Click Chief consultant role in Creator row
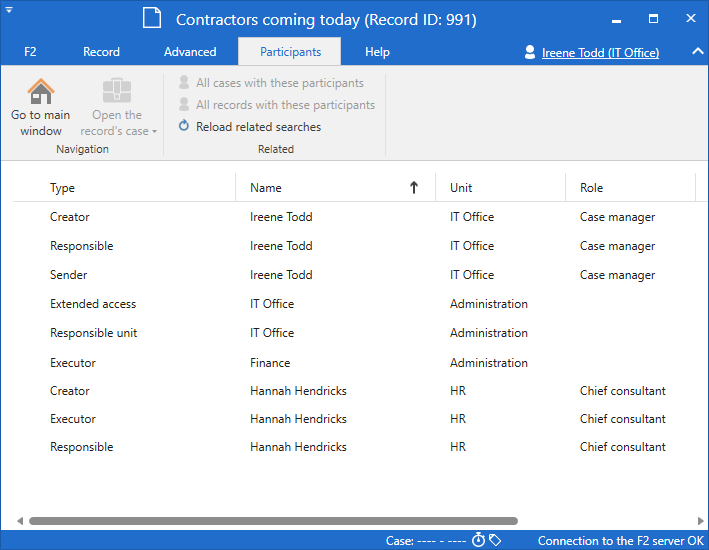The width and height of the screenshot is (709, 550). (623, 391)
